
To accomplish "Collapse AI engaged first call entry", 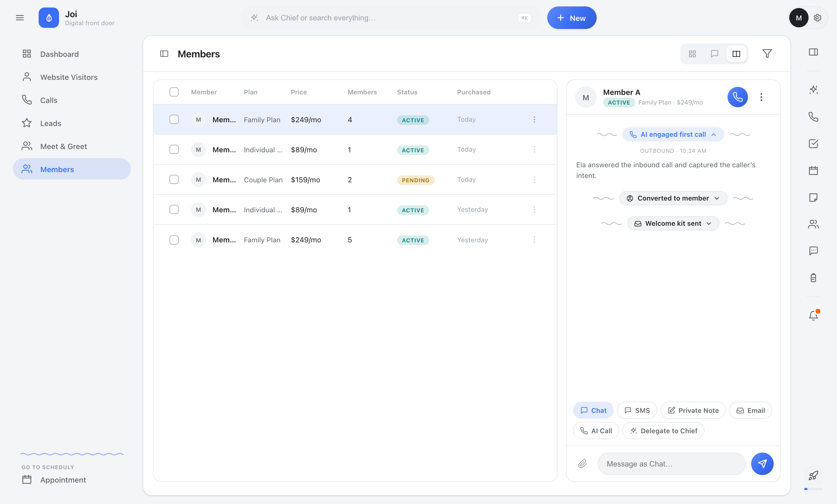I will tap(673, 134).
